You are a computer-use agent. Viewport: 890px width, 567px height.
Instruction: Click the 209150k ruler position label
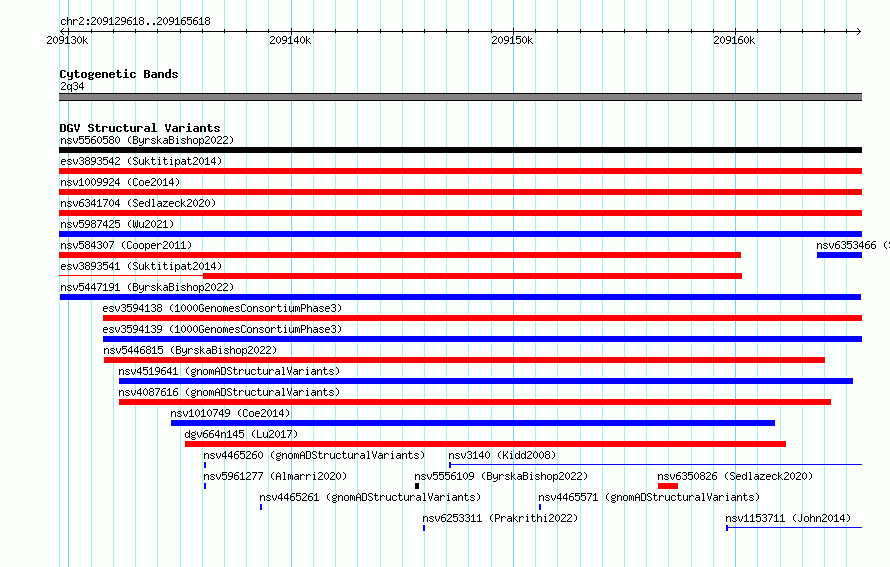pyautogui.click(x=512, y=40)
